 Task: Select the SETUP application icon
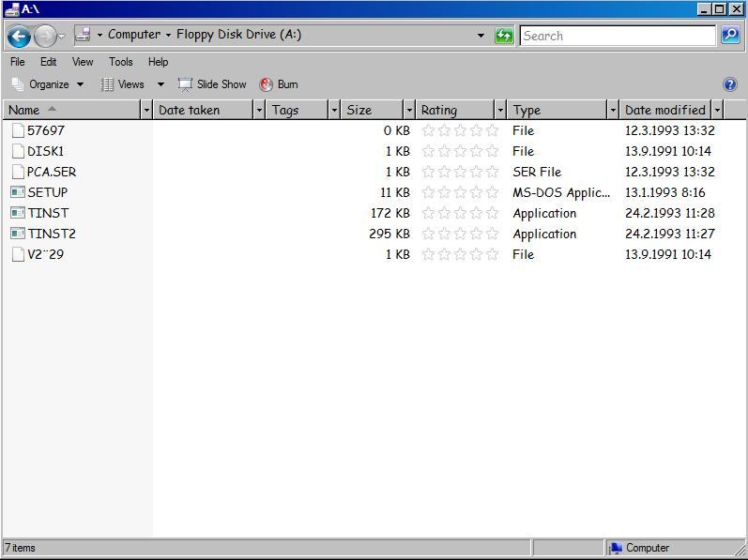click(x=18, y=192)
